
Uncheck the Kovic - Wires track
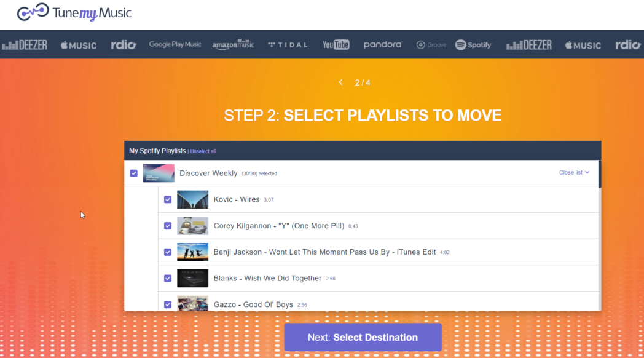(168, 199)
